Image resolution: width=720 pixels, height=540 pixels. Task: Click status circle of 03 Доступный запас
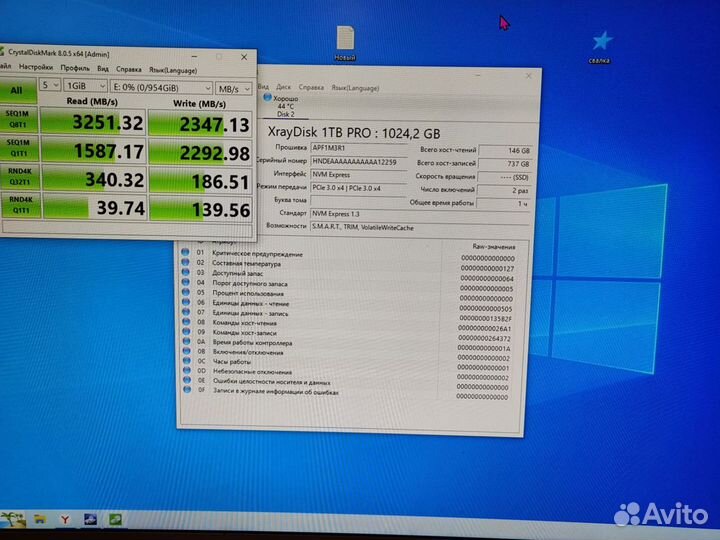click(186, 272)
